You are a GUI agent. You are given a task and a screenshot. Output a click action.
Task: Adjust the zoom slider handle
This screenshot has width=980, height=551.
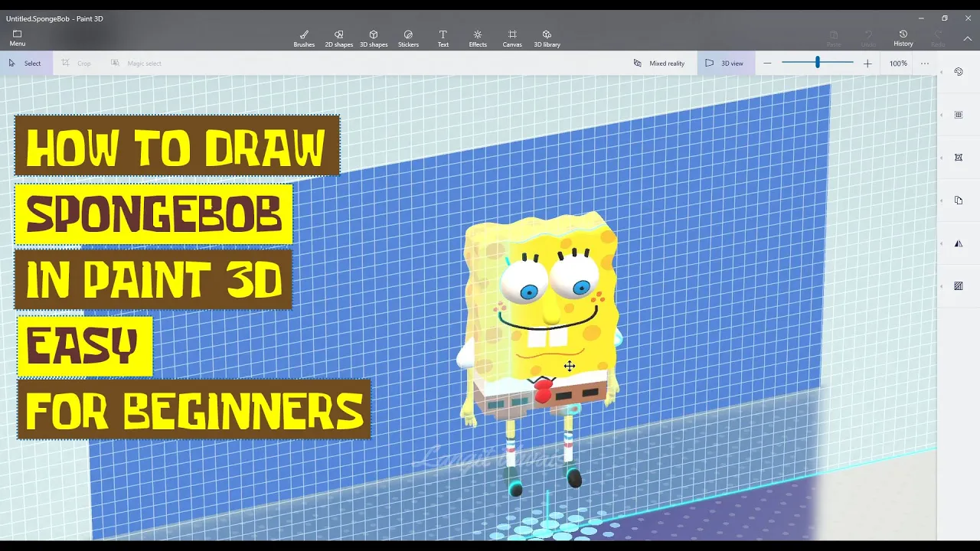coord(818,63)
